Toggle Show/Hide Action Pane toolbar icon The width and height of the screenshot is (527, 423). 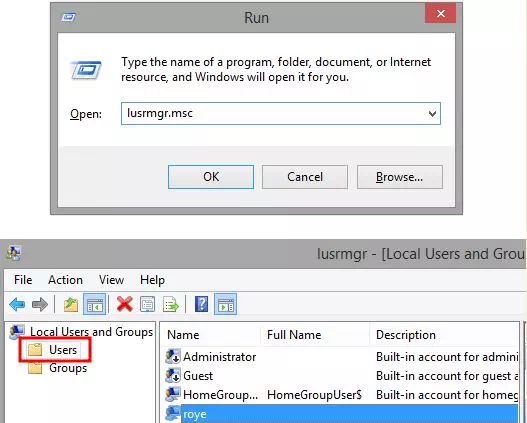pos(226,304)
